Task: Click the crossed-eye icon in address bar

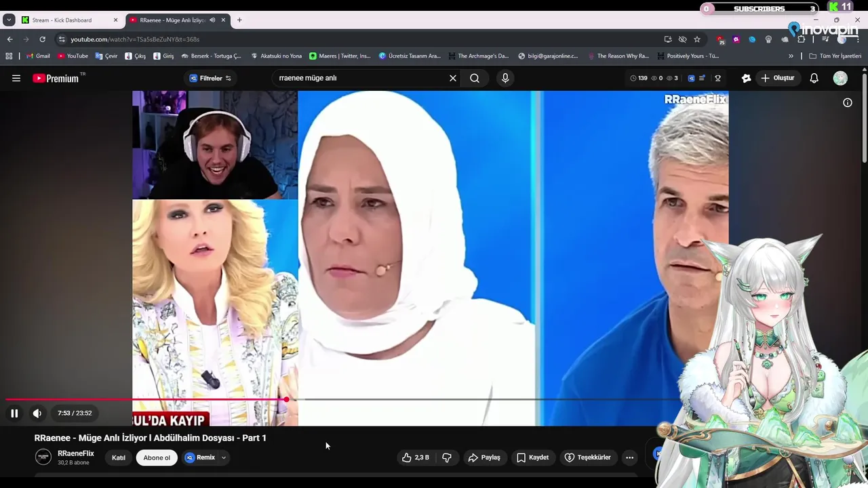Action: tap(682, 39)
